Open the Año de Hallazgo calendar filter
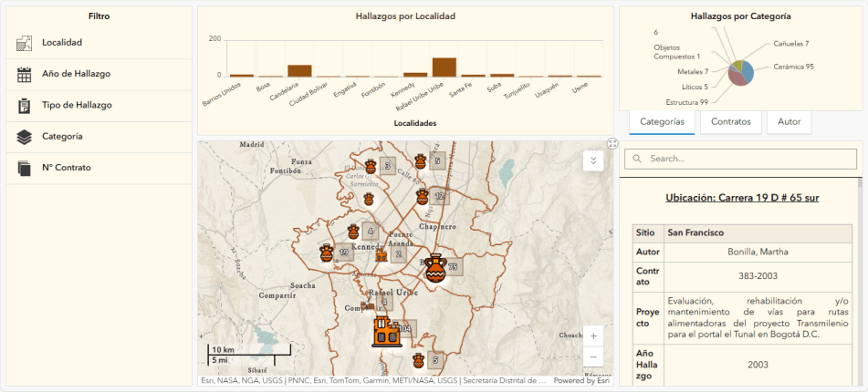868x392 pixels. coord(76,74)
